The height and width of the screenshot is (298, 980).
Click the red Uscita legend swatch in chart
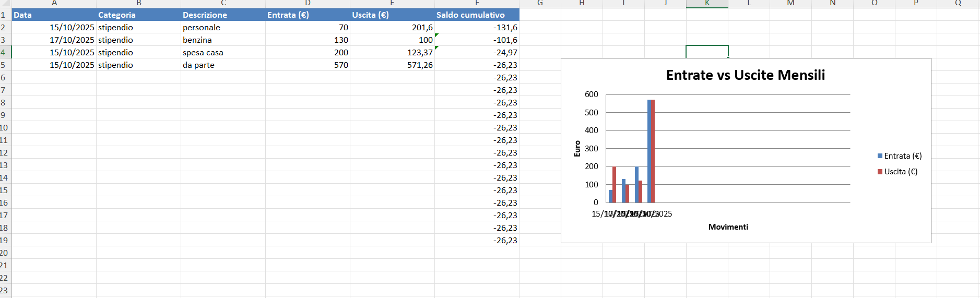coord(880,172)
